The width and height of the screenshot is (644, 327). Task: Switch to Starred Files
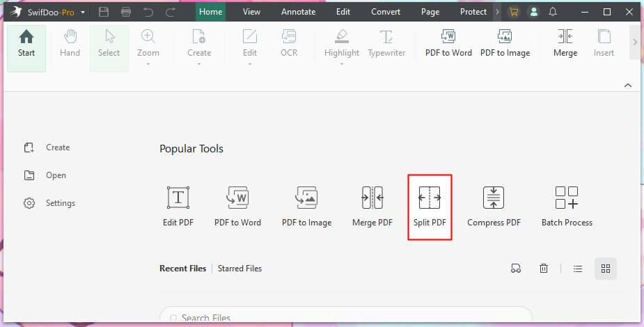pyautogui.click(x=239, y=269)
